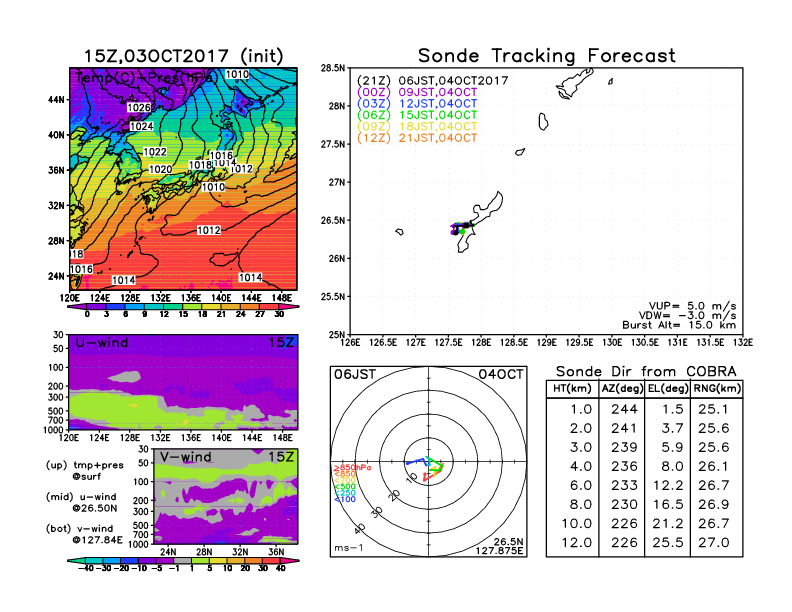Click the 'Sonde Tracking Forecast' heading
Image resolution: width=792 pixels, height=612 pixels.
point(547,56)
